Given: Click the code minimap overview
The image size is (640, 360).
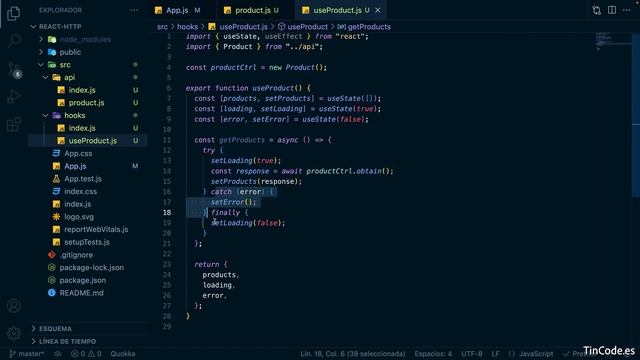Looking at the screenshot, I should pos(612,41).
